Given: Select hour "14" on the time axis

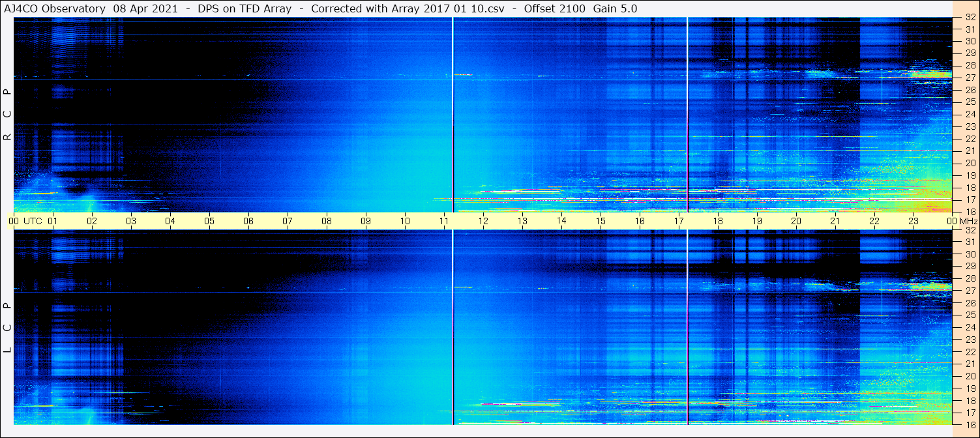Looking at the screenshot, I should click(561, 220).
